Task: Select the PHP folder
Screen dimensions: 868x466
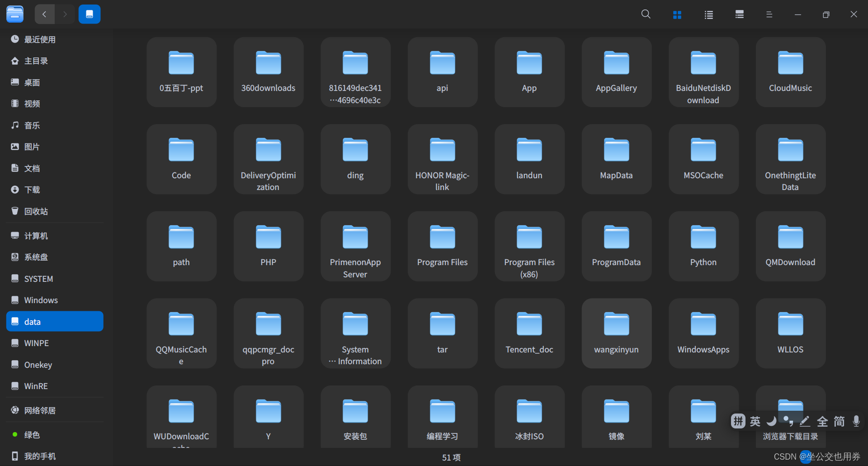Action: [269, 246]
